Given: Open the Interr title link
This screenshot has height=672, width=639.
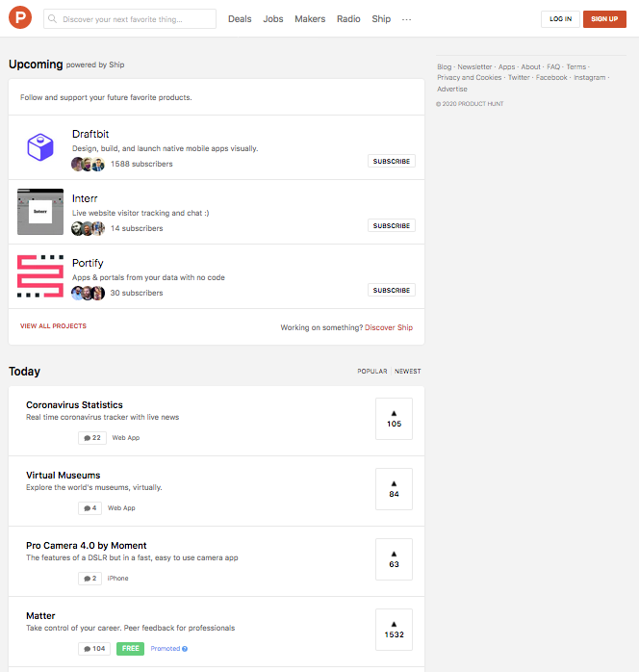Looking at the screenshot, I should (x=85, y=198).
